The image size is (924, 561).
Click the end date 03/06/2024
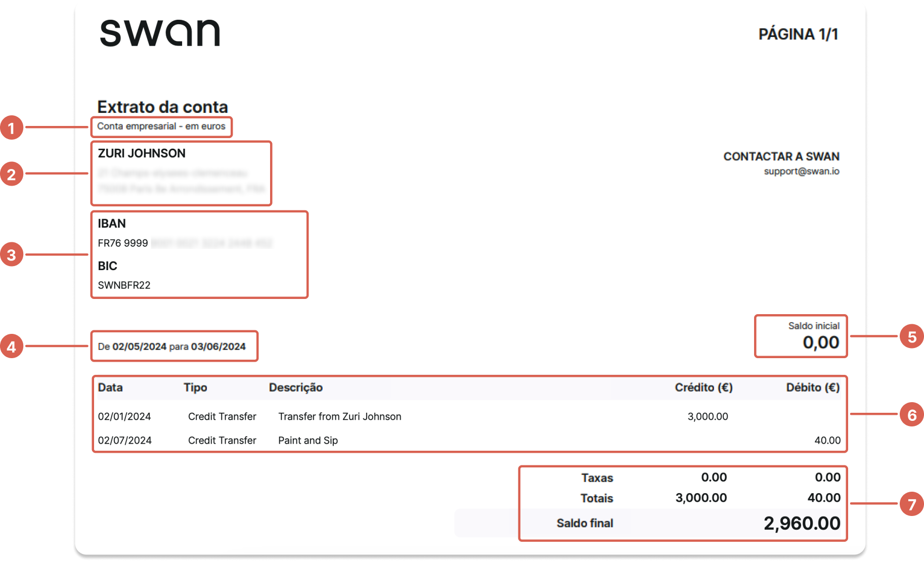point(218,347)
